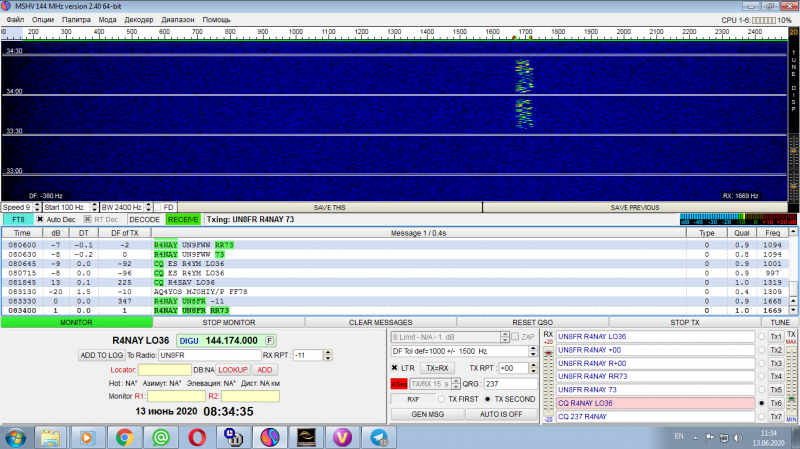Image resolution: width=800 pixels, height=449 pixels.
Task: Open Mail.ru agent taskbar icon
Action: point(159,437)
